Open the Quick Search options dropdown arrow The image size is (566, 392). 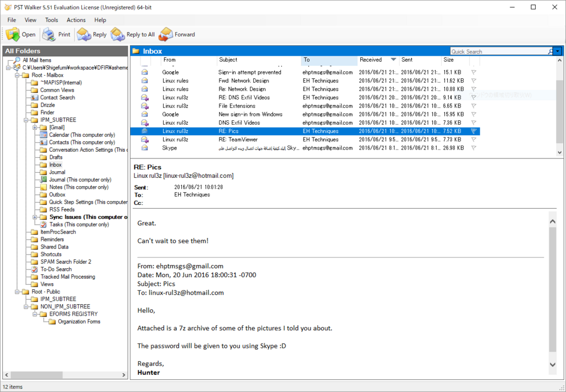(x=558, y=51)
